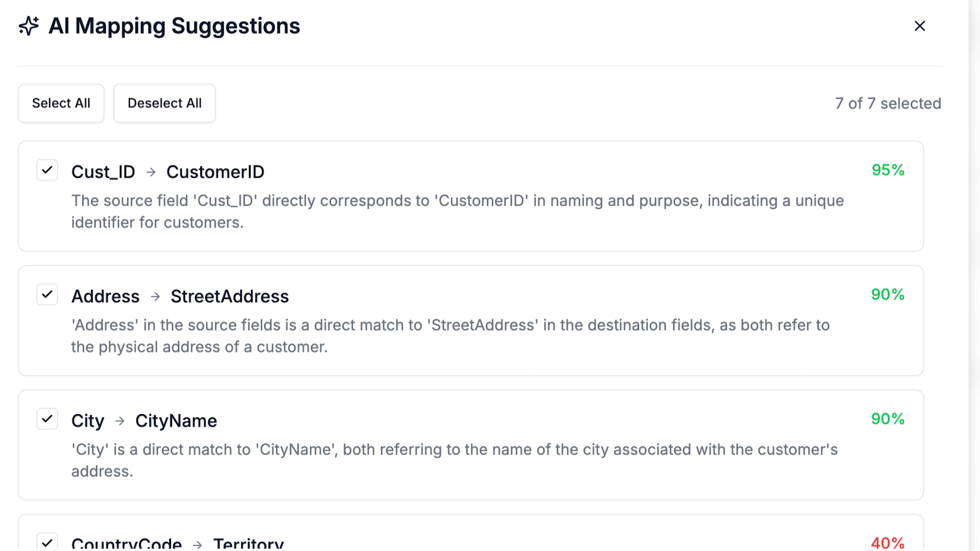980x551 pixels.
Task: Click the '7 of 7 selected' counter
Action: point(888,103)
